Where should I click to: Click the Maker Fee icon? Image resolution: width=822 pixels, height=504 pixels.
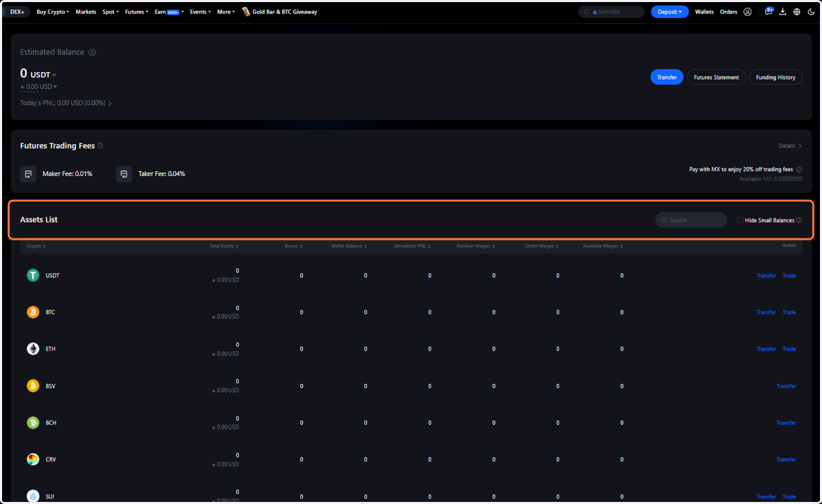pos(28,174)
